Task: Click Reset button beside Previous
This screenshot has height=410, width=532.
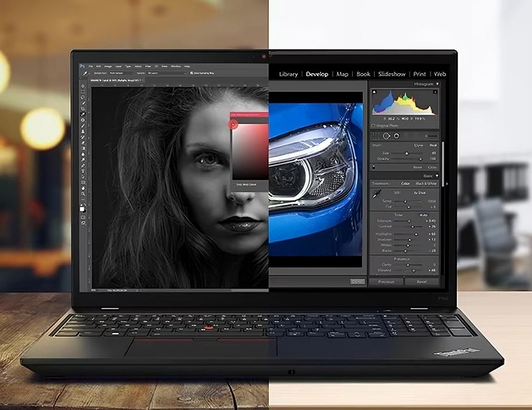Action: (x=422, y=282)
